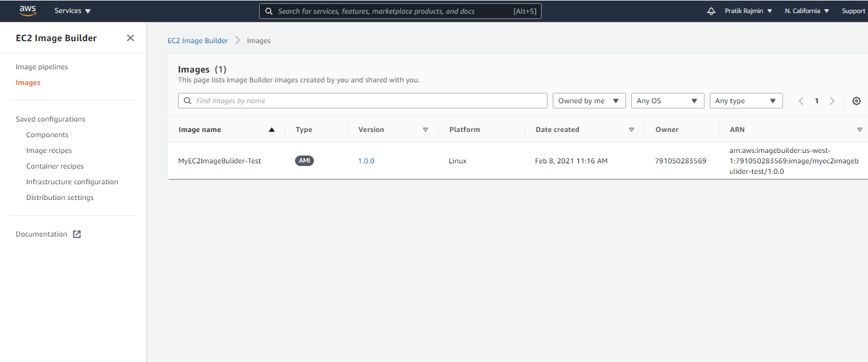
Task: Open Infrastructure configuration in sidebar
Action: tap(72, 182)
